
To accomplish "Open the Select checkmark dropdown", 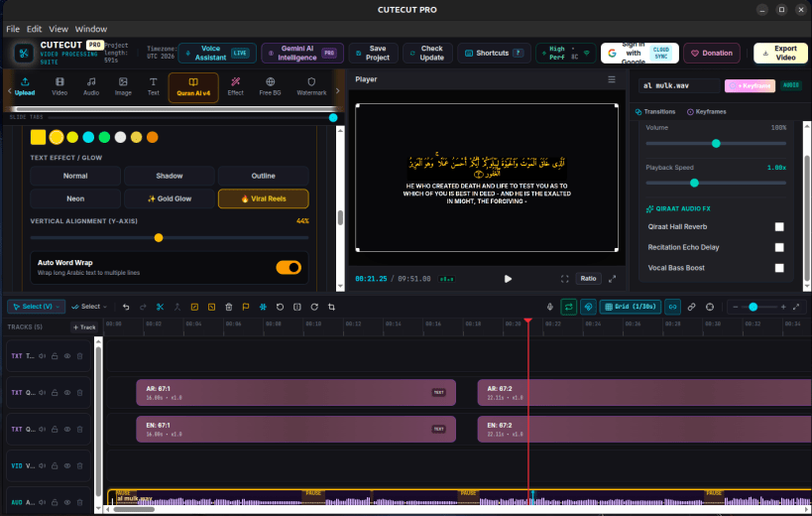I will 89,307.
